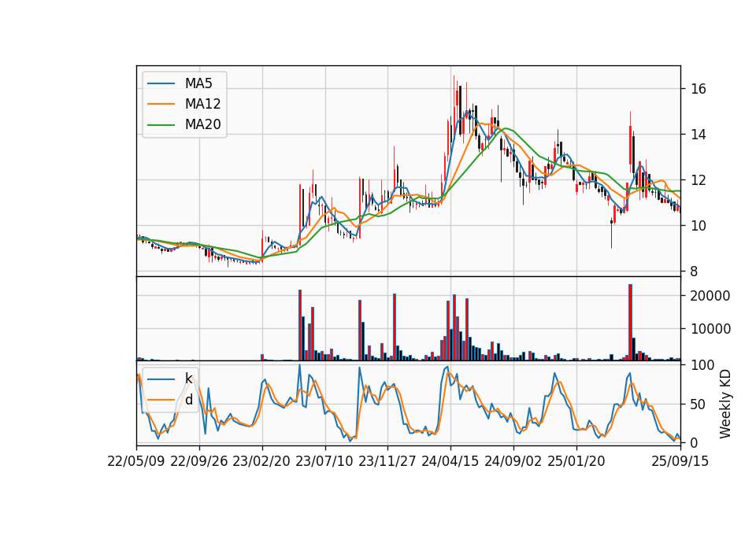Click the blue MA5 legend line sample
Image resolution: width=756 pixels, height=543 pixels.
[161, 83]
